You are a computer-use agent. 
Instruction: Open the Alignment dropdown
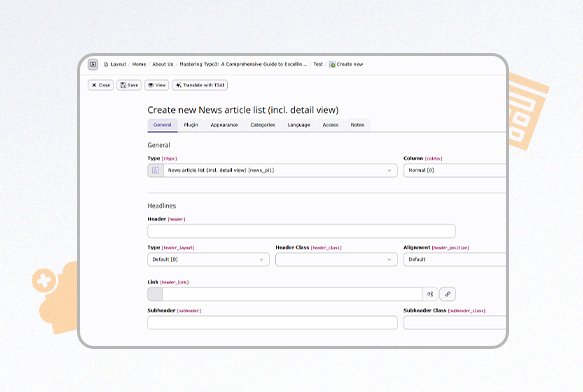click(x=454, y=260)
